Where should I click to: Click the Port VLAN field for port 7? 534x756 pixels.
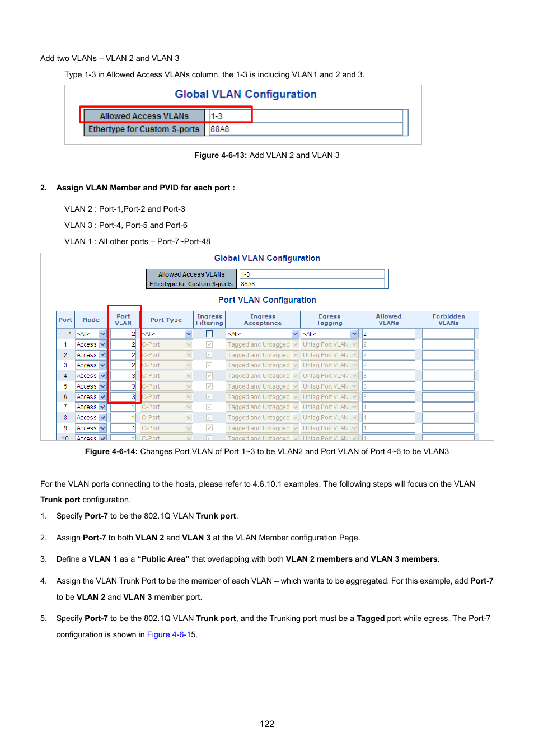coord(123,407)
